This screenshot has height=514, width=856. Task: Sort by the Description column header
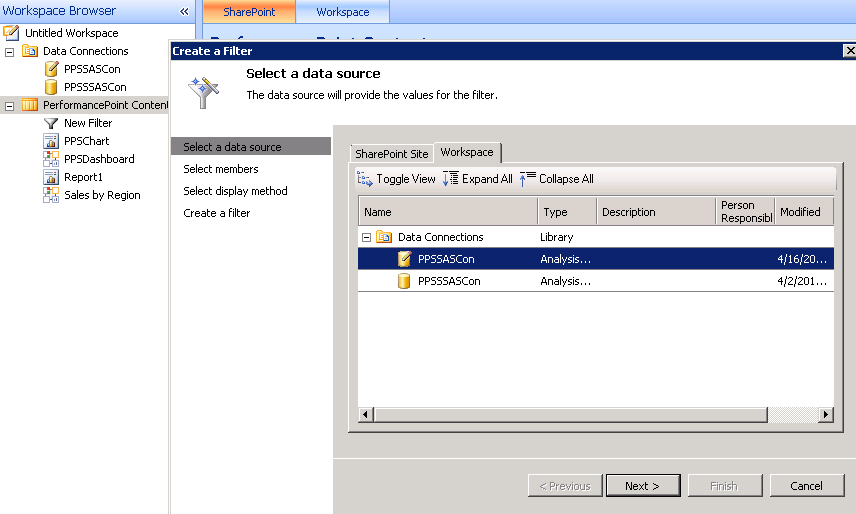click(x=656, y=212)
